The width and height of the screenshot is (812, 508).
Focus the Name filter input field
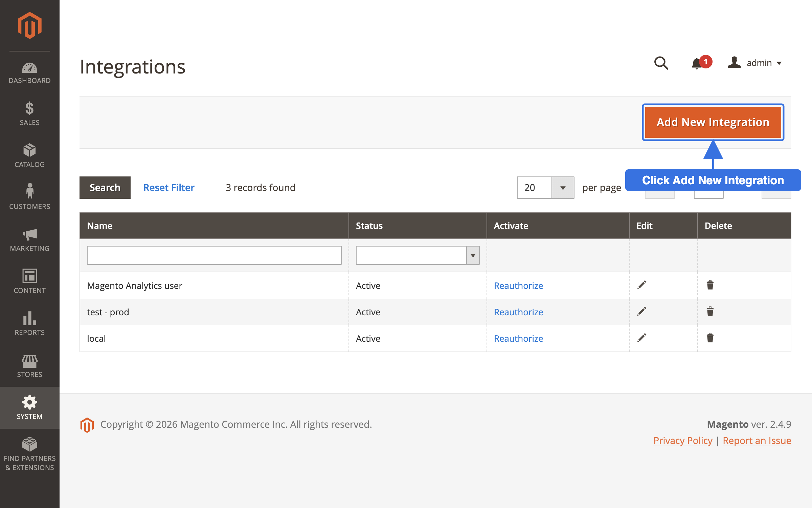(x=214, y=255)
